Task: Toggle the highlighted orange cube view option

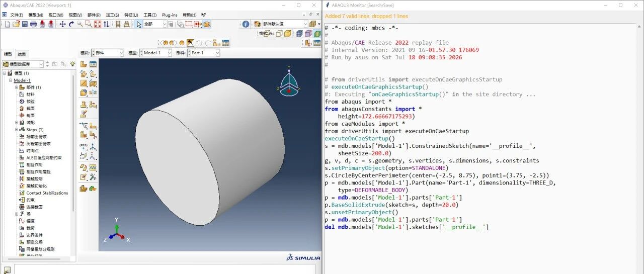Action: (x=207, y=24)
